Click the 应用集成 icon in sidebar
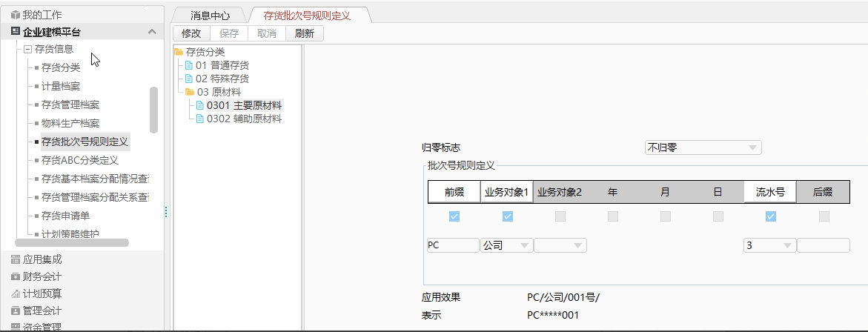The width and height of the screenshot is (868, 332). [16, 259]
